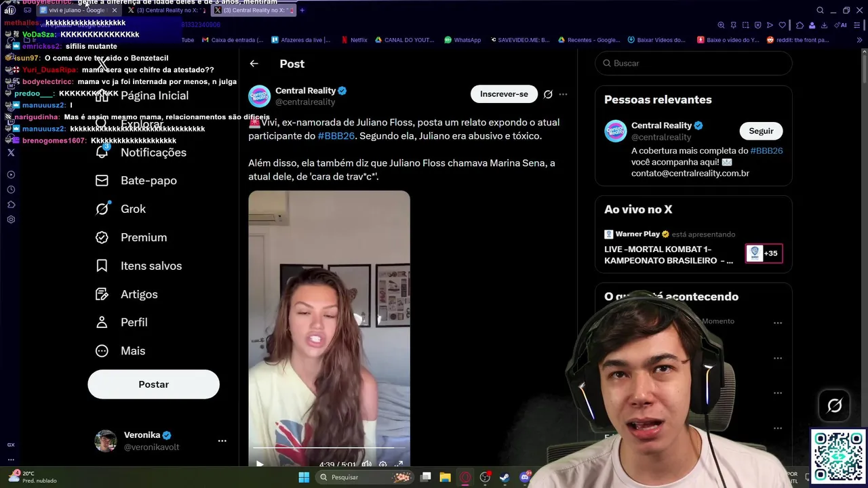Click the floating Grok button

(x=835, y=405)
